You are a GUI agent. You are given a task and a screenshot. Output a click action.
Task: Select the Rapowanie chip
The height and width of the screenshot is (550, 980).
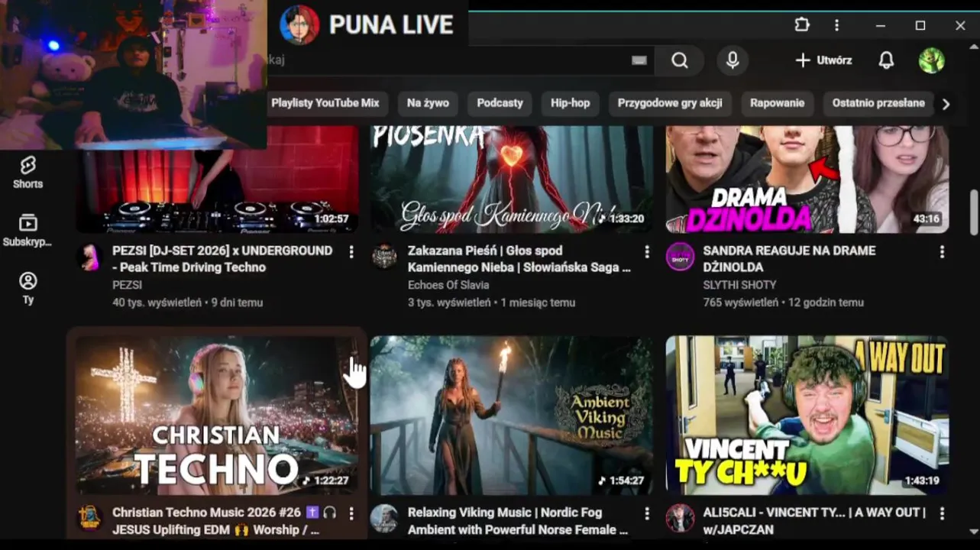[777, 103]
